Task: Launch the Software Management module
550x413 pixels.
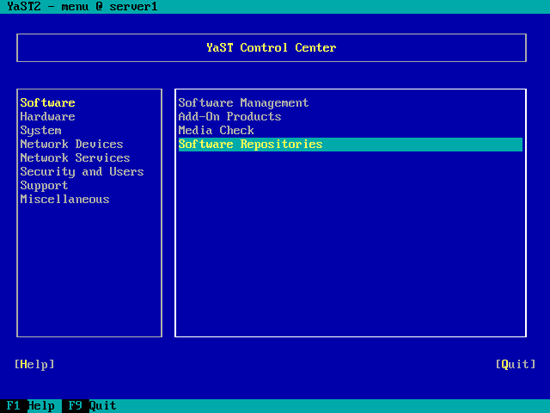Action: click(x=243, y=103)
